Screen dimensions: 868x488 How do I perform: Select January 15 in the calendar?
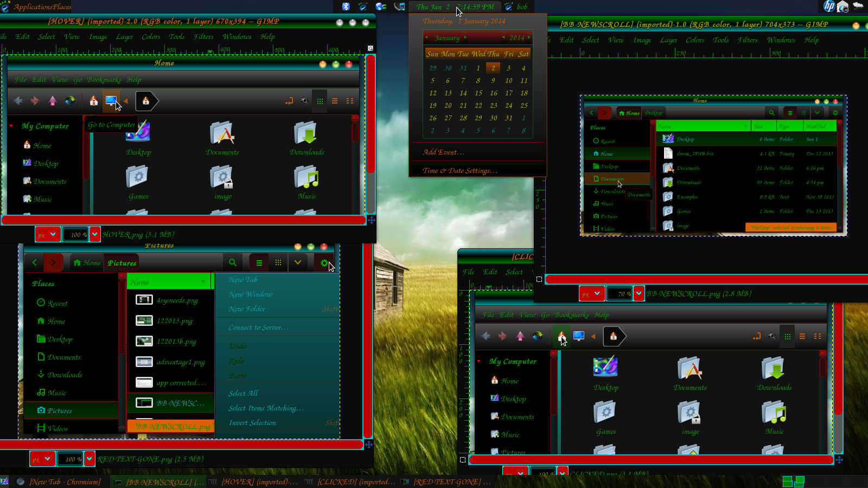pos(478,93)
